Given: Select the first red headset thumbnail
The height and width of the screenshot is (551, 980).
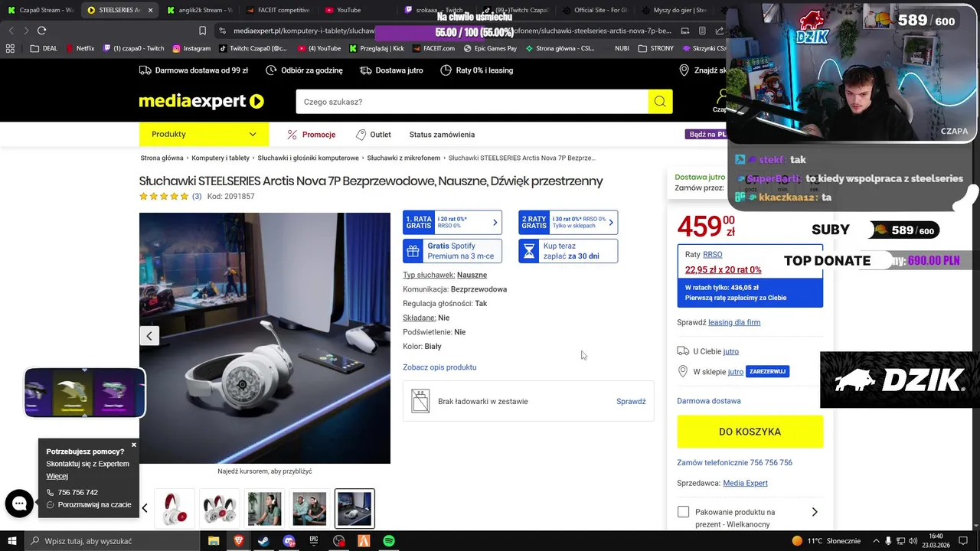Looking at the screenshot, I should coord(175,509).
